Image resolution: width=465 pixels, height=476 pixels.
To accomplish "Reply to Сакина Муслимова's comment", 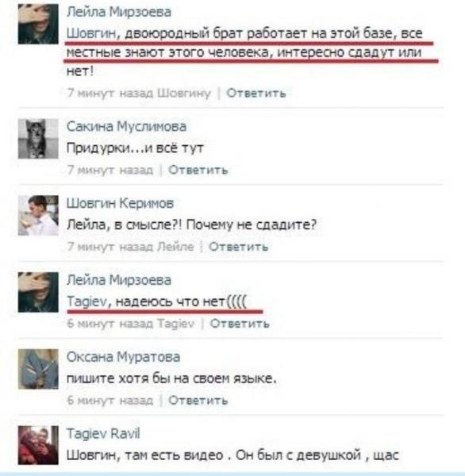I will tap(198, 170).
